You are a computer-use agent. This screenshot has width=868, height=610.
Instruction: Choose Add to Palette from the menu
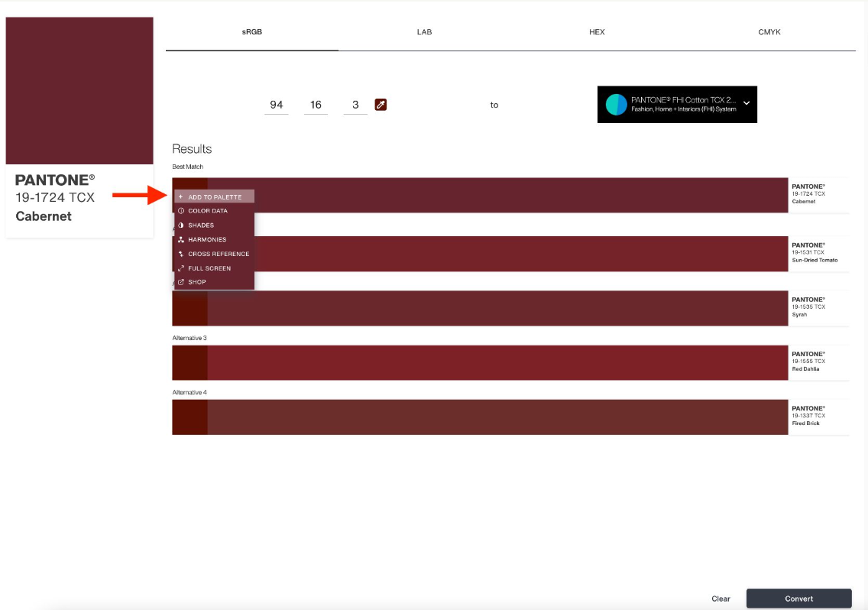[214, 196]
